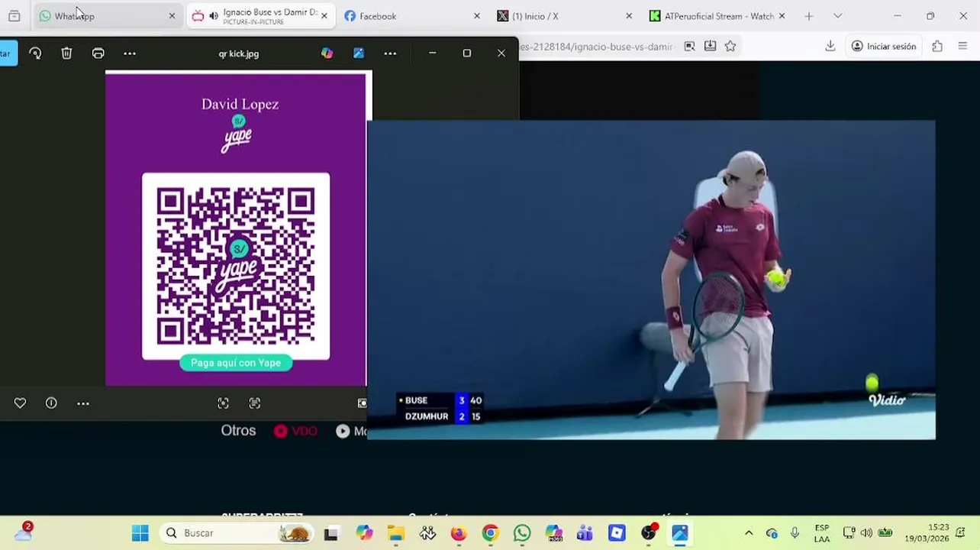Close the Facebook tab
Screen dimensions: 980x550
click(477, 16)
